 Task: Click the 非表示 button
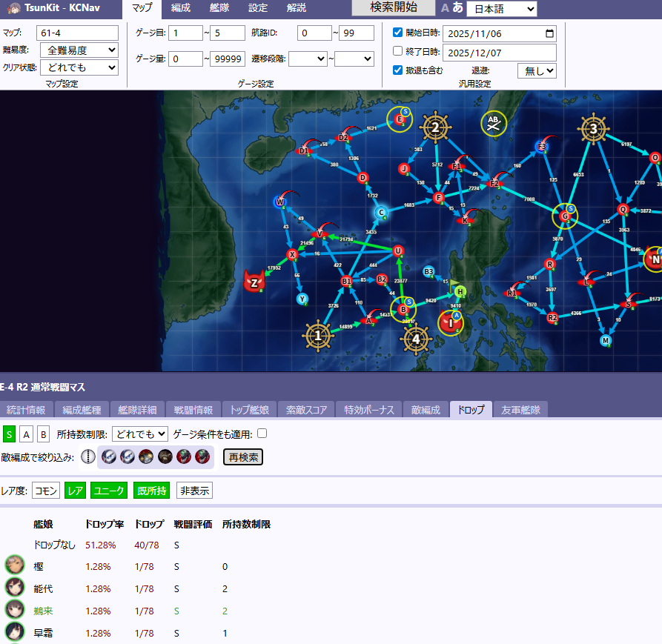195,491
